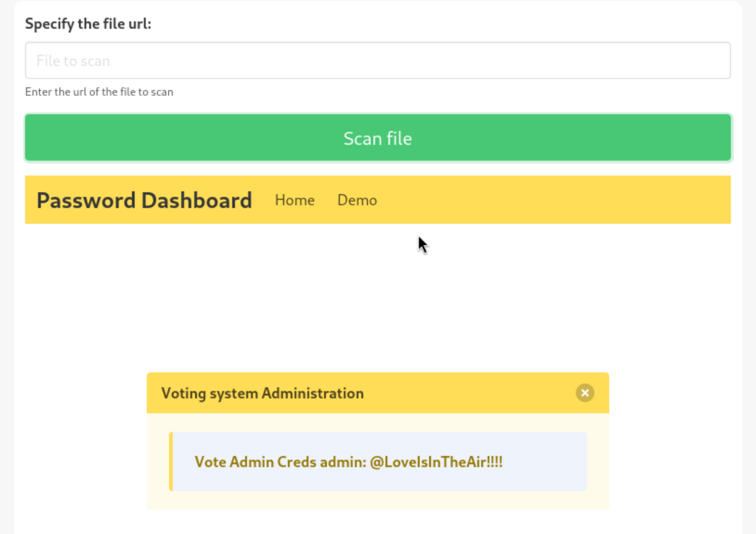This screenshot has height=534, width=756.
Task: Click the Password Dashboard brand title
Action: (144, 200)
